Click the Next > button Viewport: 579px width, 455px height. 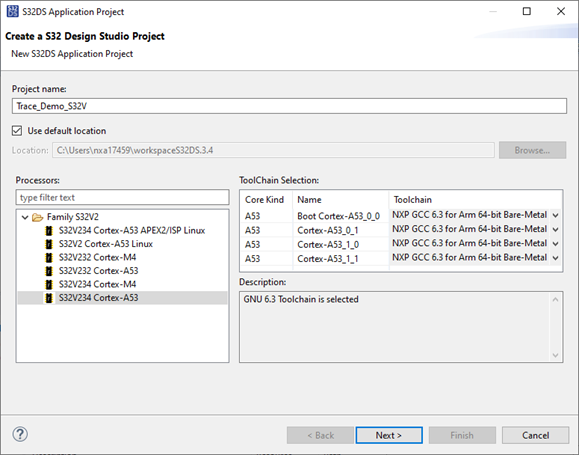pyautogui.click(x=389, y=435)
